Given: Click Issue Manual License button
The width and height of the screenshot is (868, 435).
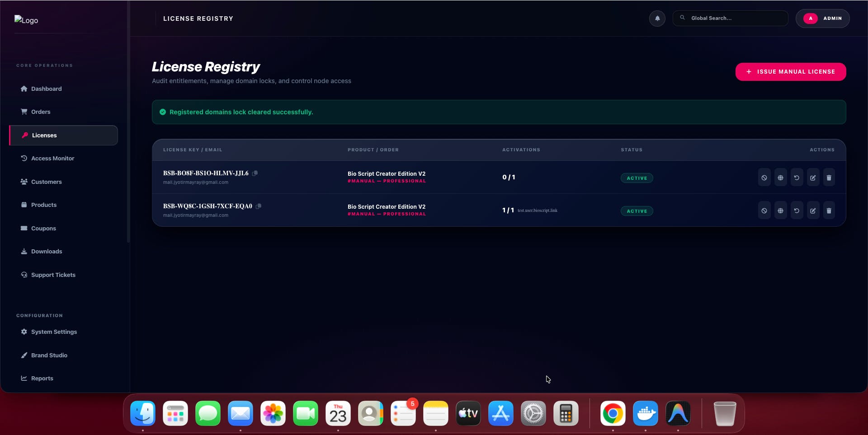Looking at the screenshot, I should (791, 72).
